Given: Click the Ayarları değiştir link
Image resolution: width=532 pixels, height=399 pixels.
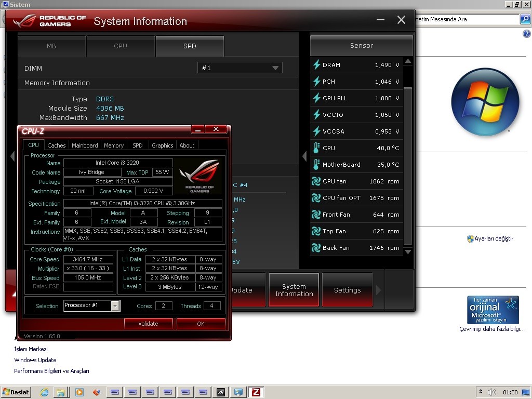Looking at the screenshot, I should click(x=494, y=239).
